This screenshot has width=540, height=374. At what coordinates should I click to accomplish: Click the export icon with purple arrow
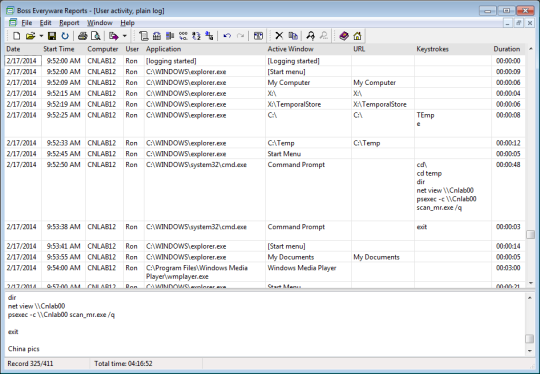point(114,36)
